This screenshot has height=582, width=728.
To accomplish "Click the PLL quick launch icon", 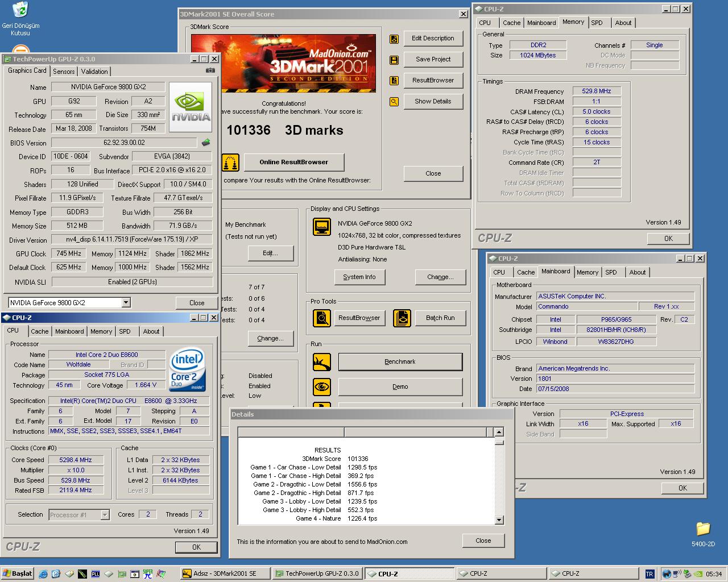I will [96, 574].
